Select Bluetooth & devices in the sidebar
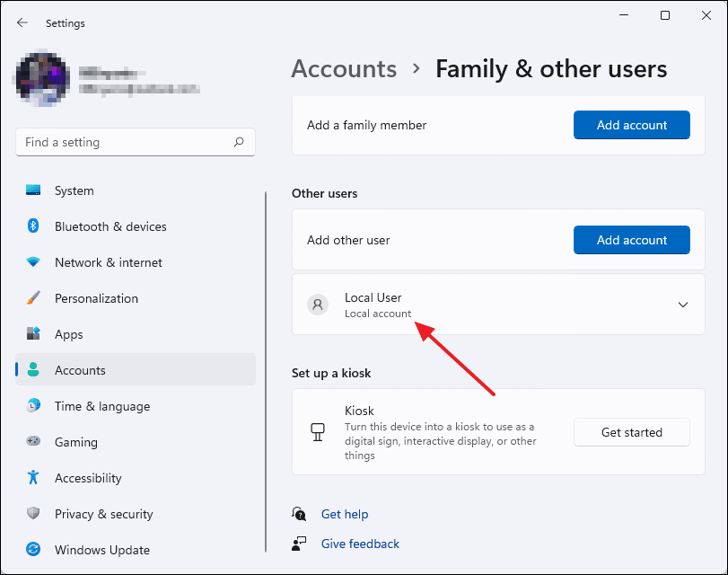This screenshot has width=728, height=575. (x=110, y=226)
